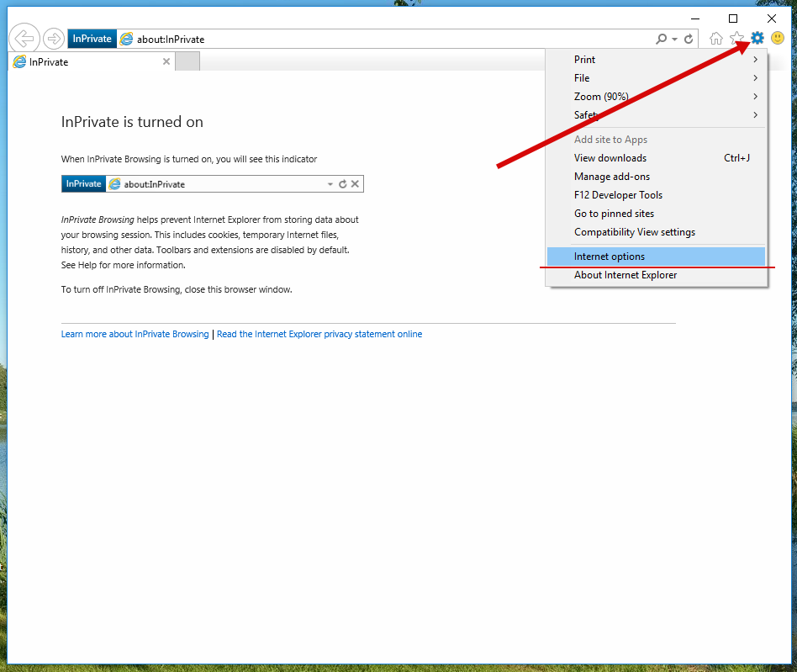Click the Internet Explorer icon in address bar
Screen dimensions: 797x672
tap(126, 39)
